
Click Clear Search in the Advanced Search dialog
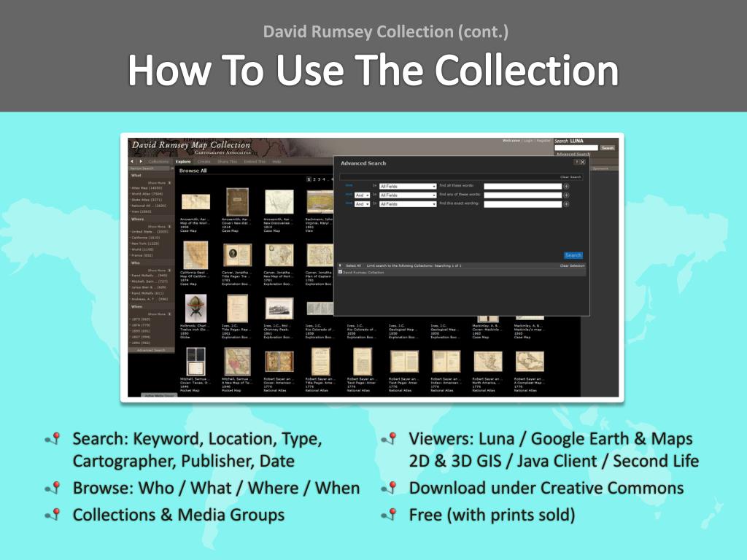[x=570, y=177]
